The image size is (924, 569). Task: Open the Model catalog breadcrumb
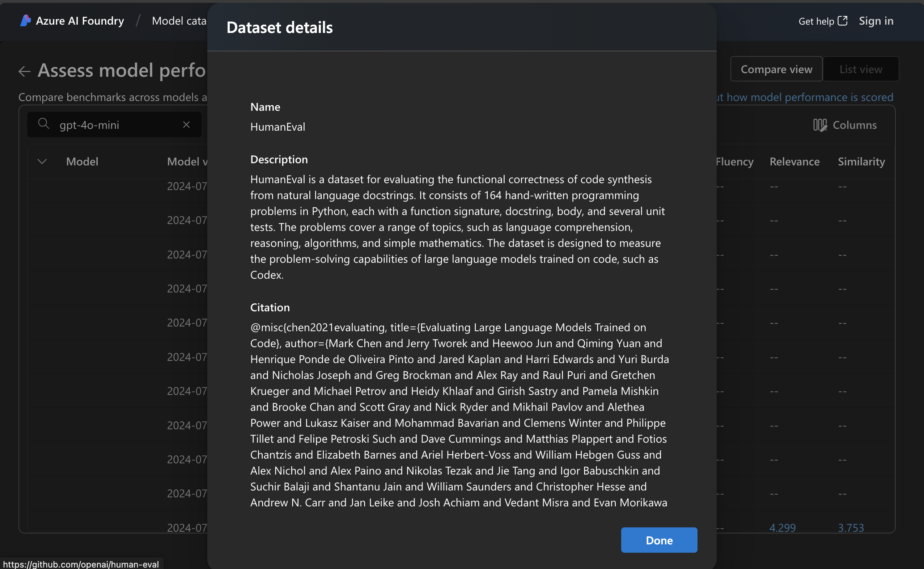(179, 21)
